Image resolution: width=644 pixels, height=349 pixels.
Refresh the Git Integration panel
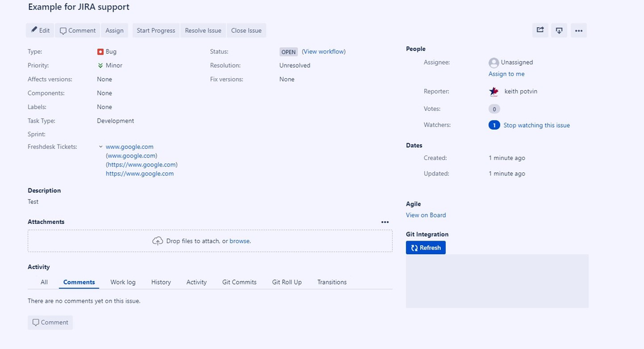point(425,248)
